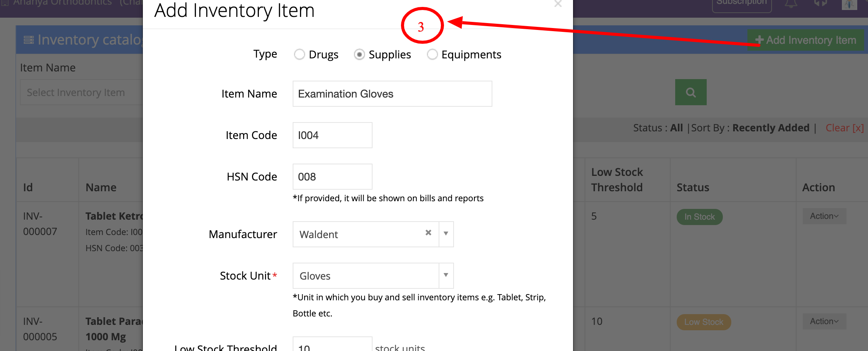Screen dimensions: 868x351
Task: Expand the Stock Unit dropdown arrow
Action: click(446, 275)
